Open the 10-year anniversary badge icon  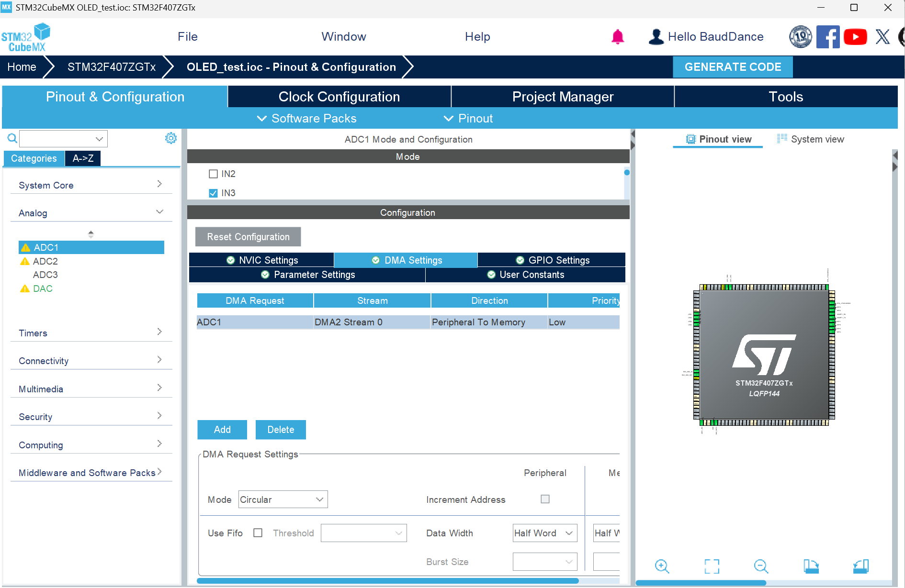(800, 37)
